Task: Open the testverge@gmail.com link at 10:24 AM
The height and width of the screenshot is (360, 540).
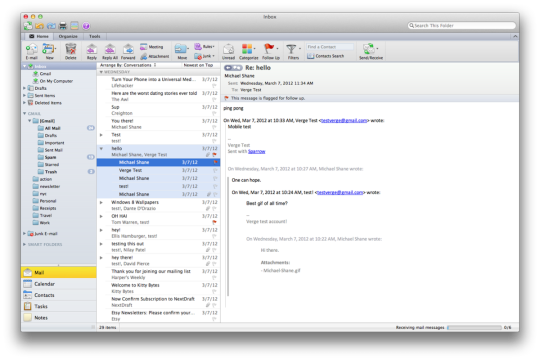Action: [340, 193]
